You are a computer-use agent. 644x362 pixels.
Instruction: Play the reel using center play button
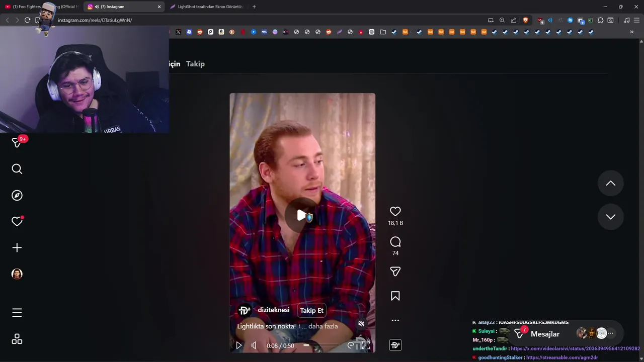click(302, 216)
